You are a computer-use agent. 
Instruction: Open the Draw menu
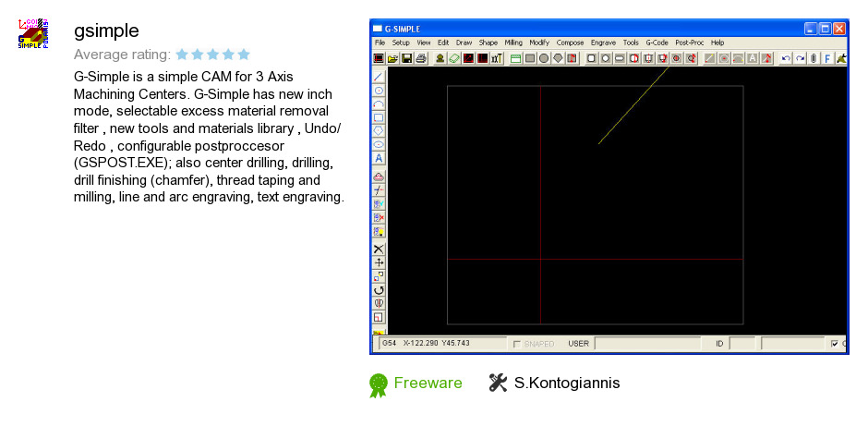coord(464,43)
